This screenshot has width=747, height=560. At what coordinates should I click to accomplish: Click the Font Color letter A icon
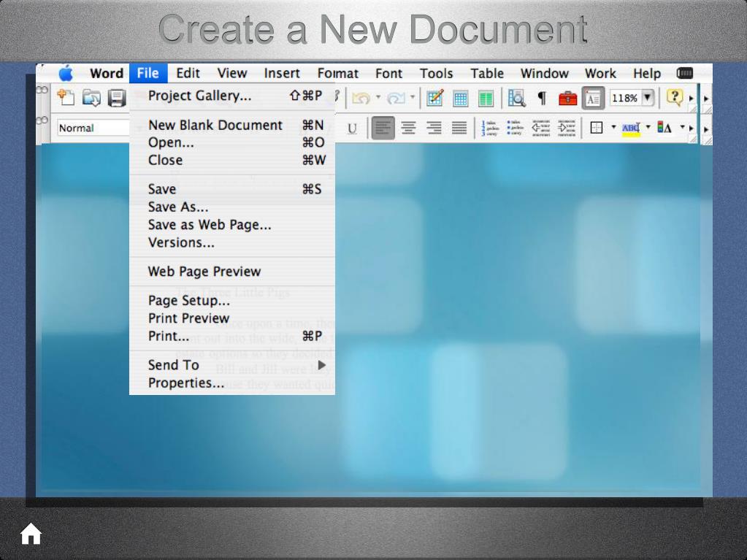(x=664, y=128)
